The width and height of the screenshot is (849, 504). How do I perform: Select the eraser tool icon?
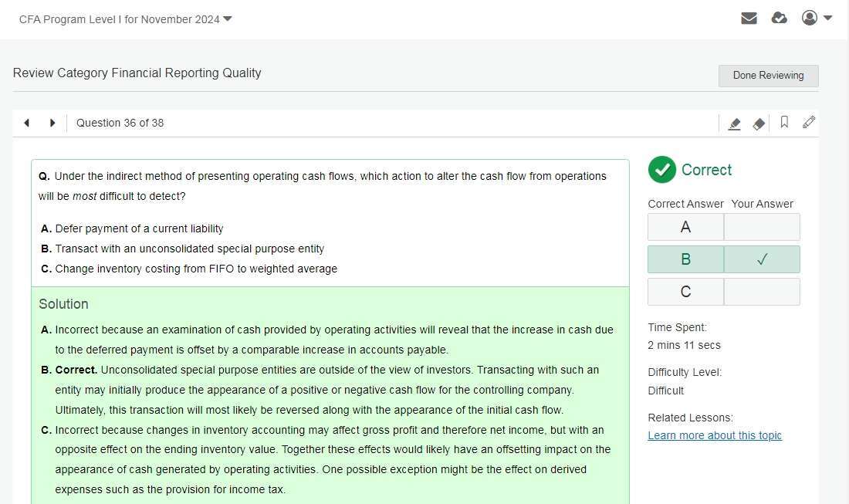(x=759, y=123)
